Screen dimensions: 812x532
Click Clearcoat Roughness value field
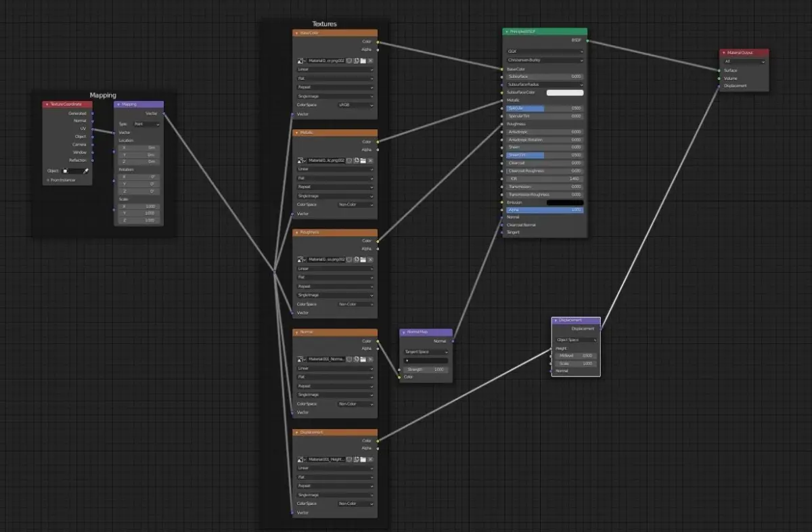pyautogui.click(x=545, y=171)
